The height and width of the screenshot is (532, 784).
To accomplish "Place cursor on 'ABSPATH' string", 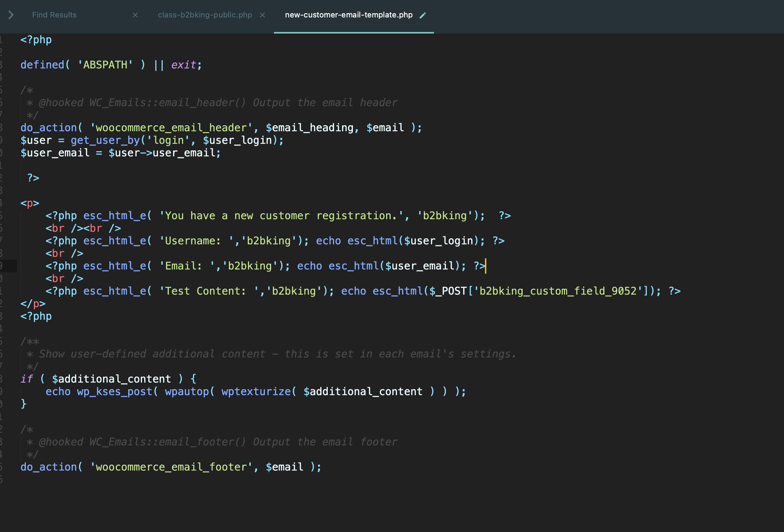I will (105, 65).
